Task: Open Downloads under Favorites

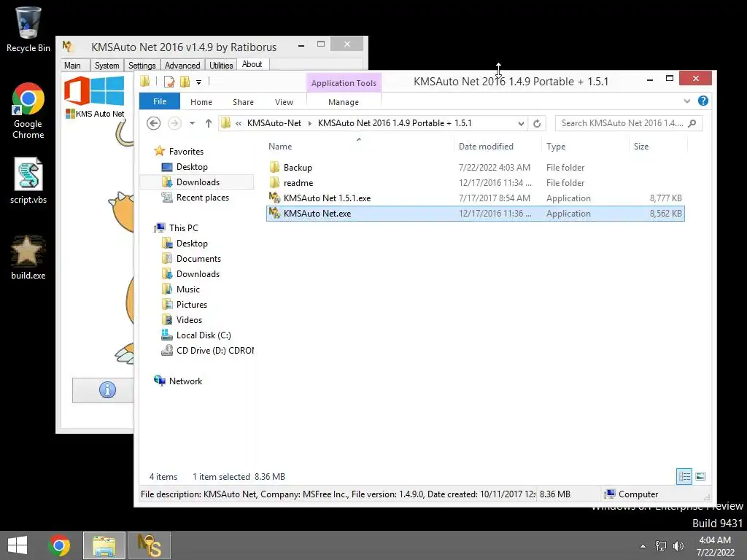Action: click(x=198, y=182)
